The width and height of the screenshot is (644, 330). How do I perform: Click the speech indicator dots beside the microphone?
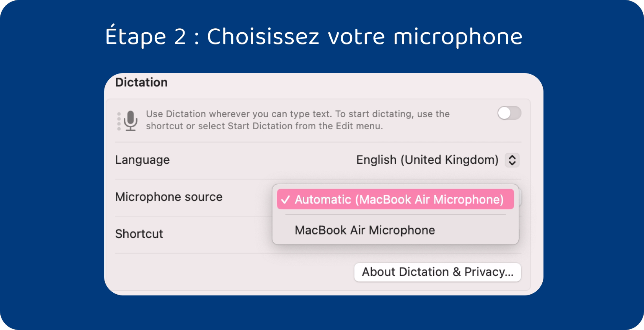click(118, 120)
